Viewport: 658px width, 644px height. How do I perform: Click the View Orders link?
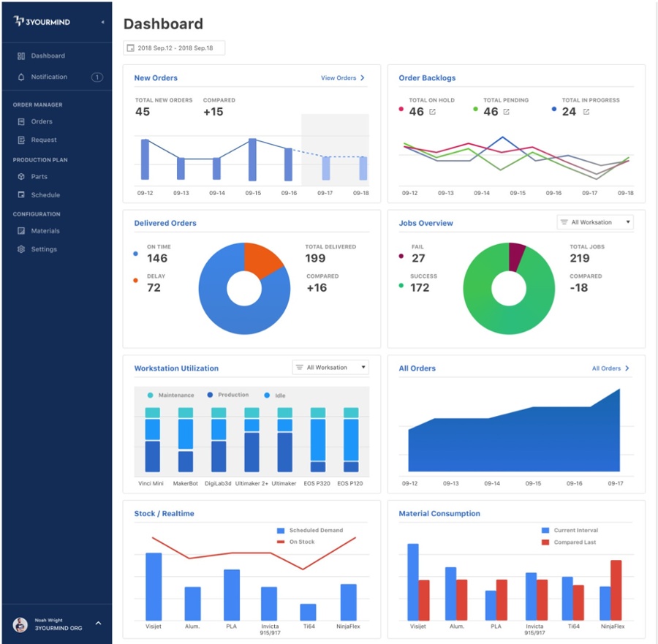click(342, 78)
